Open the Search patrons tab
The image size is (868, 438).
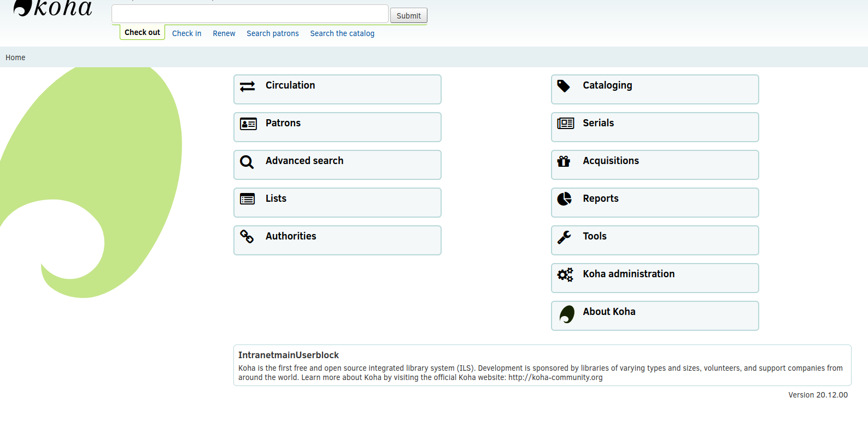click(272, 33)
